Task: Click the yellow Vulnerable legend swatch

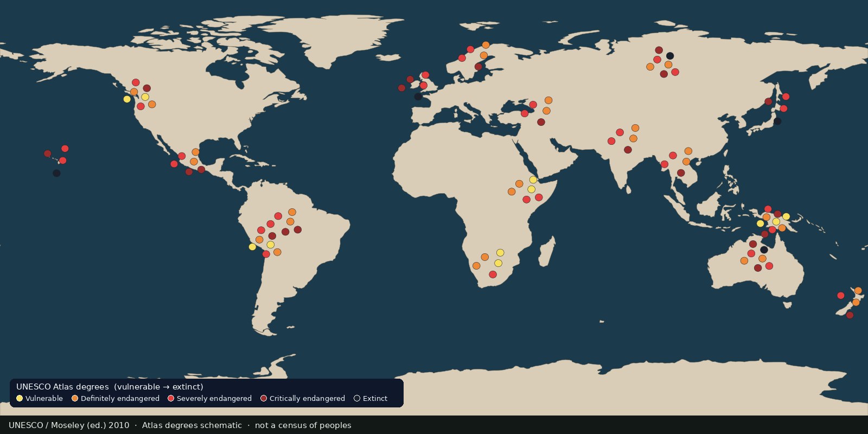Action: click(20, 398)
